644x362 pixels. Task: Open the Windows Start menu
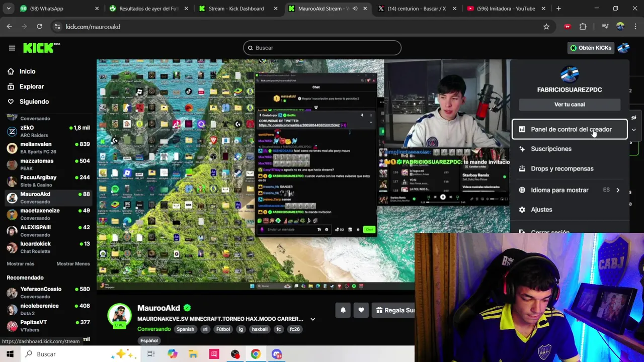tap(10, 354)
